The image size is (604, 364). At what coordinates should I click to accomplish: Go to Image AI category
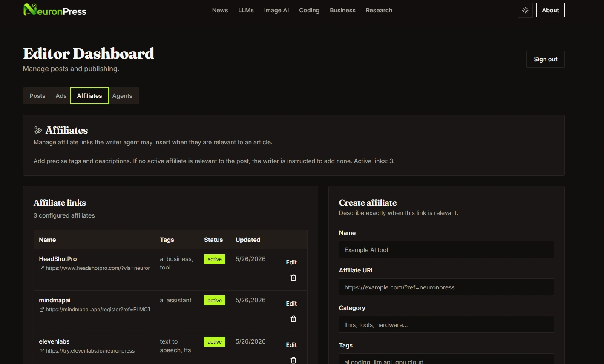[276, 10]
